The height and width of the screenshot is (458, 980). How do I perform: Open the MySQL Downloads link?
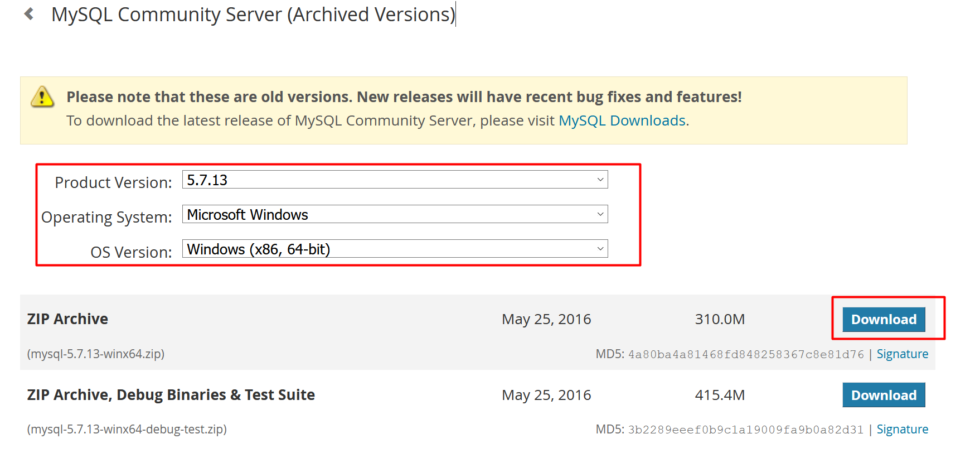(622, 120)
